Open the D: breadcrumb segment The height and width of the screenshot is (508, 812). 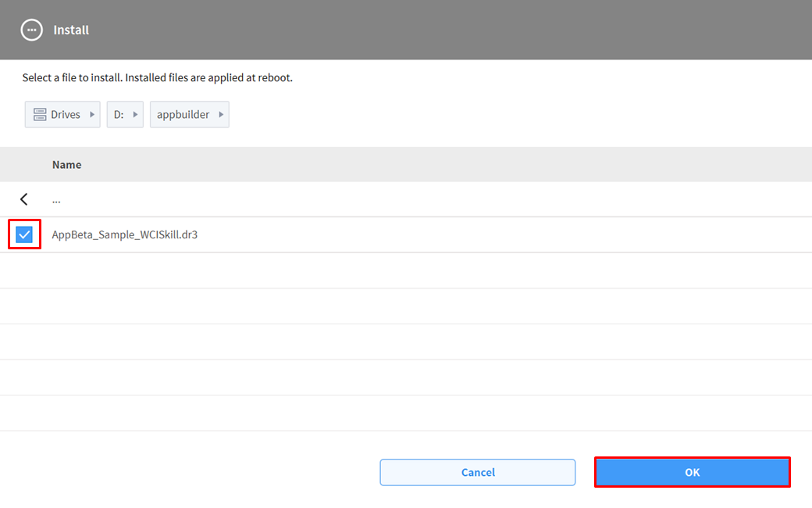tap(119, 115)
